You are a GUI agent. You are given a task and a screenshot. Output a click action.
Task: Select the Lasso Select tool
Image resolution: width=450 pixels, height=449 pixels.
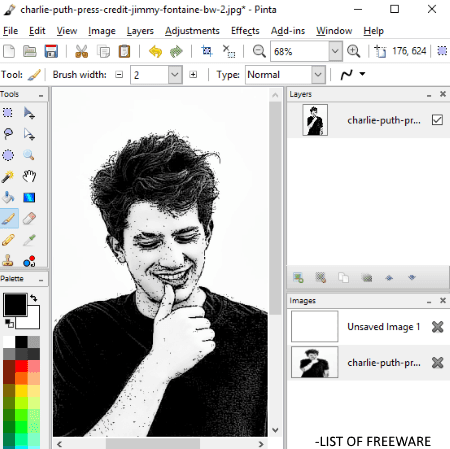point(8,134)
